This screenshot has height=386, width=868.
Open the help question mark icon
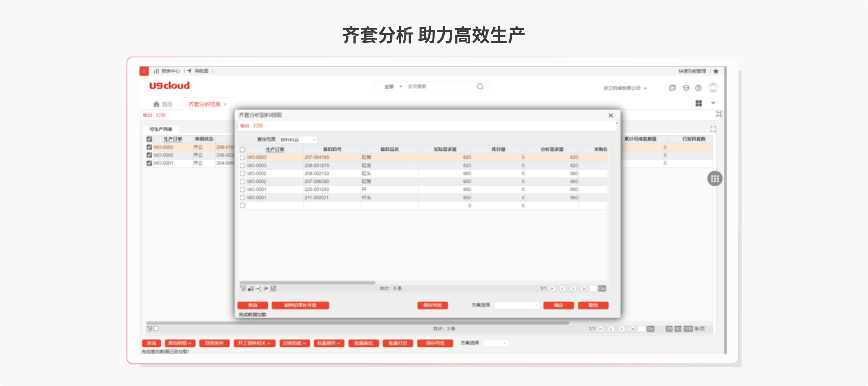698,88
